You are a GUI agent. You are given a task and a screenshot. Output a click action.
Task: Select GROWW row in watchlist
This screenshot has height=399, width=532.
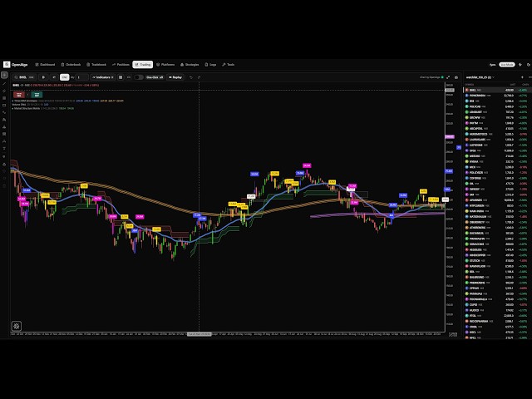[x=497, y=117]
